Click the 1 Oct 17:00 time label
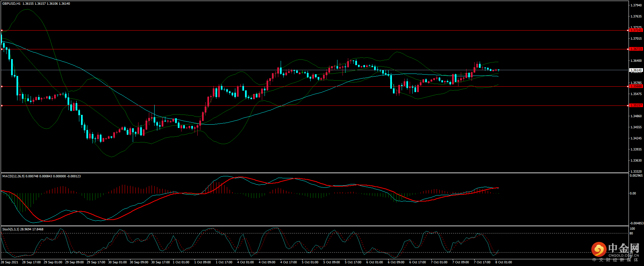Image resolution: width=644 pixels, height=266 pixels. pos(224,262)
